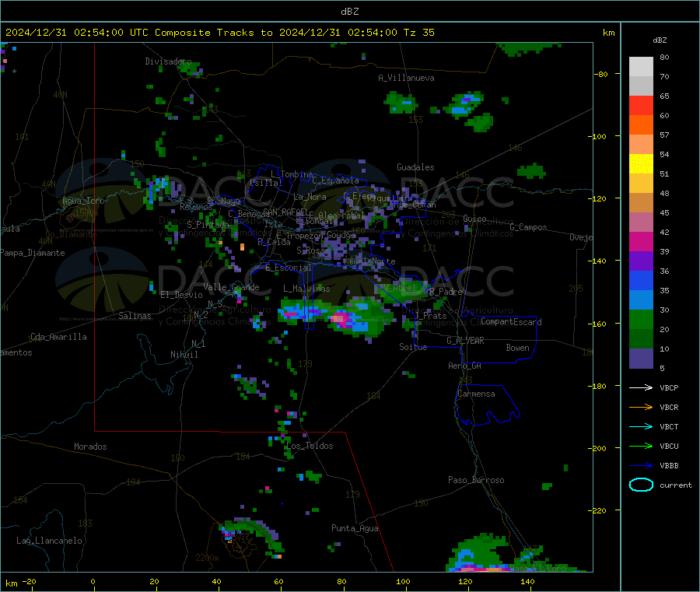The height and width of the screenshot is (592, 700).
Task: Click the '100' km horizontal axis tick label
Action: [403, 581]
